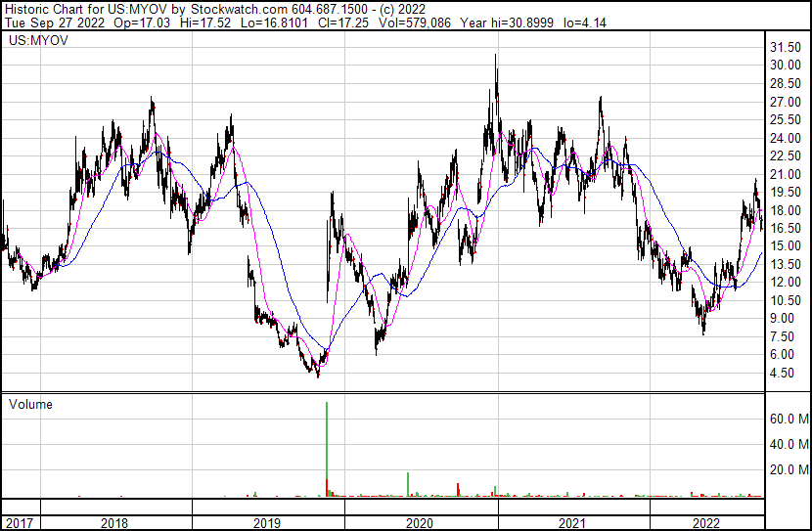Select the 2021 year label on timeline
812x531 pixels.
coord(571,523)
